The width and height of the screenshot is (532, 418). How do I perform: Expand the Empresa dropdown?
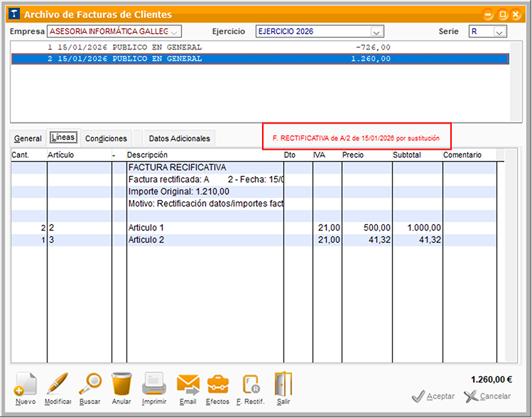[x=174, y=32]
